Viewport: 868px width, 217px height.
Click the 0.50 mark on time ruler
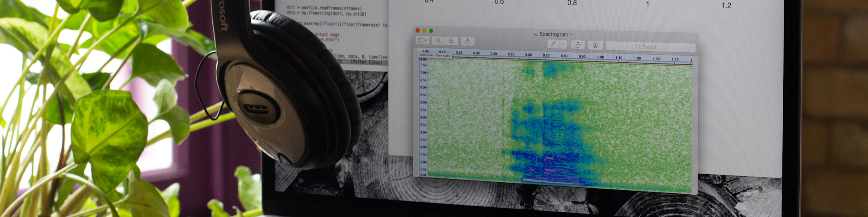pyautogui.click(x=511, y=54)
